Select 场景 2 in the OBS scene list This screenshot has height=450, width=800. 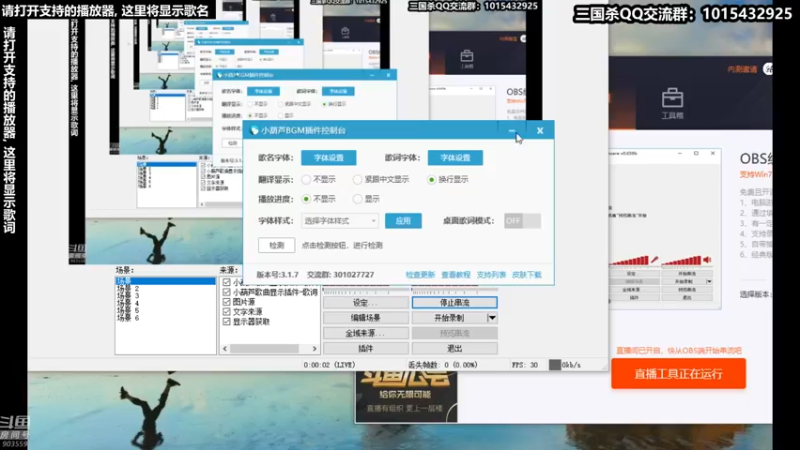[128, 289]
